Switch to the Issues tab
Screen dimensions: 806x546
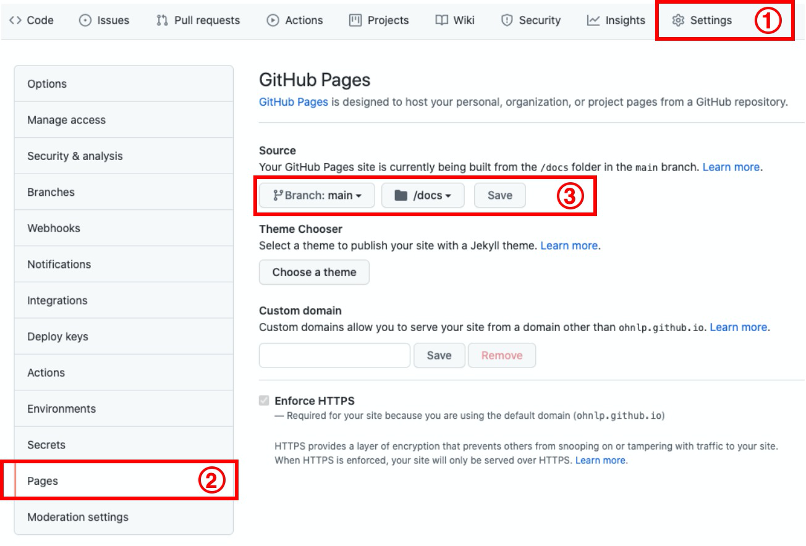pos(104,20)
